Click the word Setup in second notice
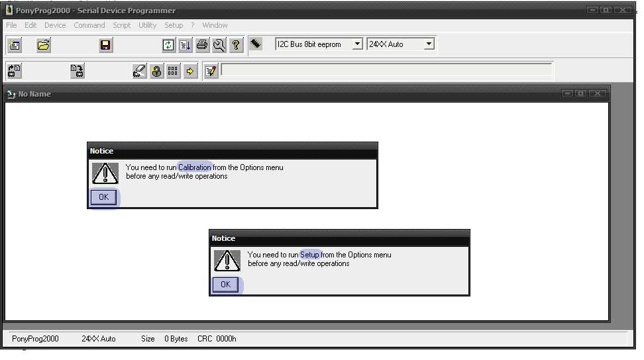The width and height of the screenshot is (644, 360). pos(309,255)
